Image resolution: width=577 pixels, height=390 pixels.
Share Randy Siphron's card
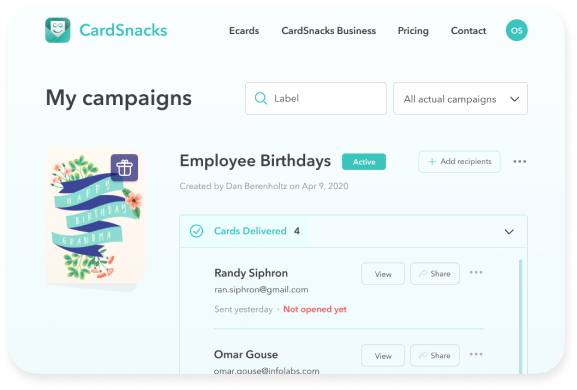click(435, 274)
